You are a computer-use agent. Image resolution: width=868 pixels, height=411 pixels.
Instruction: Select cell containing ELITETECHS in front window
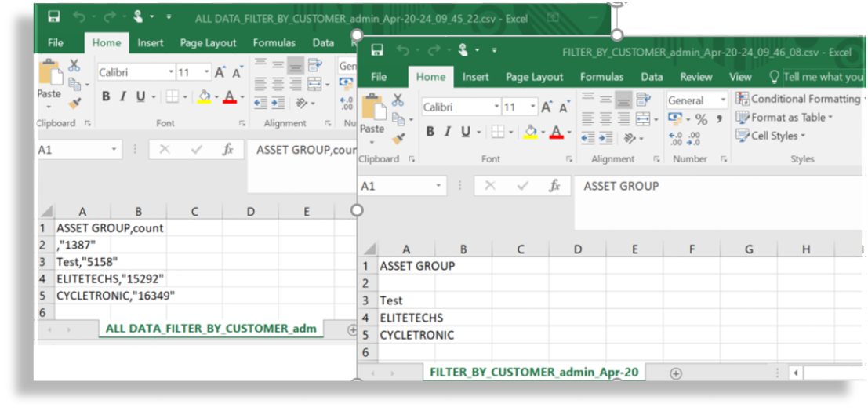click(406, 318)
